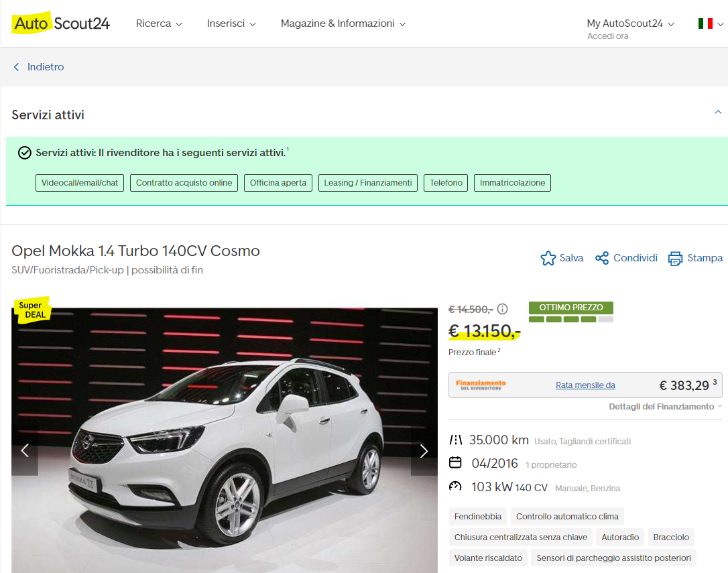Screen dimensions: 728x573
Task: Click the 35.000 km mileage value
Action: [499, 440]
